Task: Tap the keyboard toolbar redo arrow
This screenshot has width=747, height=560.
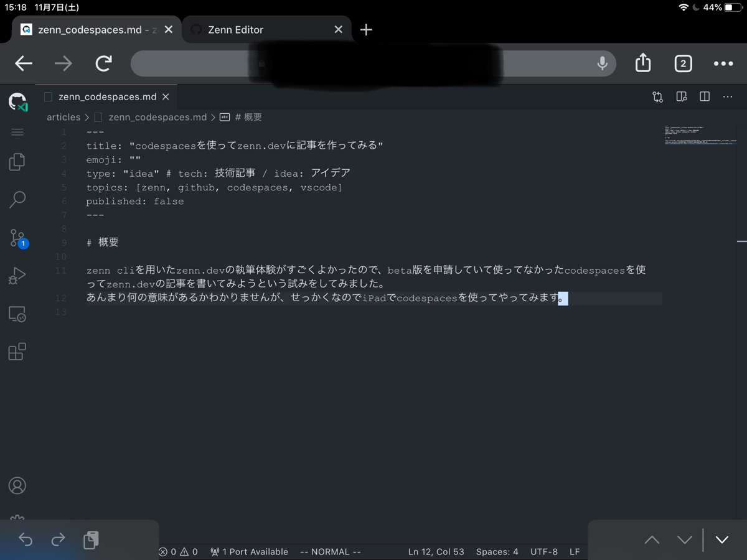Action: (x=58, y=539)
